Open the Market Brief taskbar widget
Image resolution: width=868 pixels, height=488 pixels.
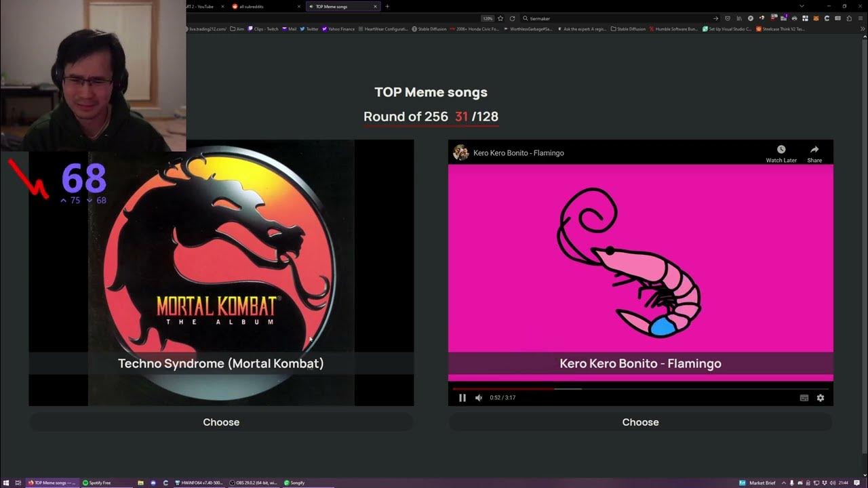pos(757,483)
